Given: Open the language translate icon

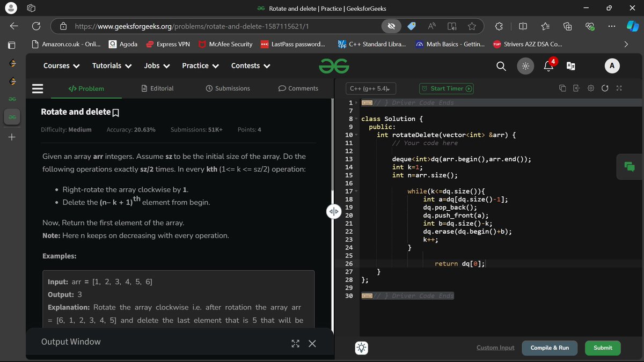Looking at the screenshot, I should (571, 66).
